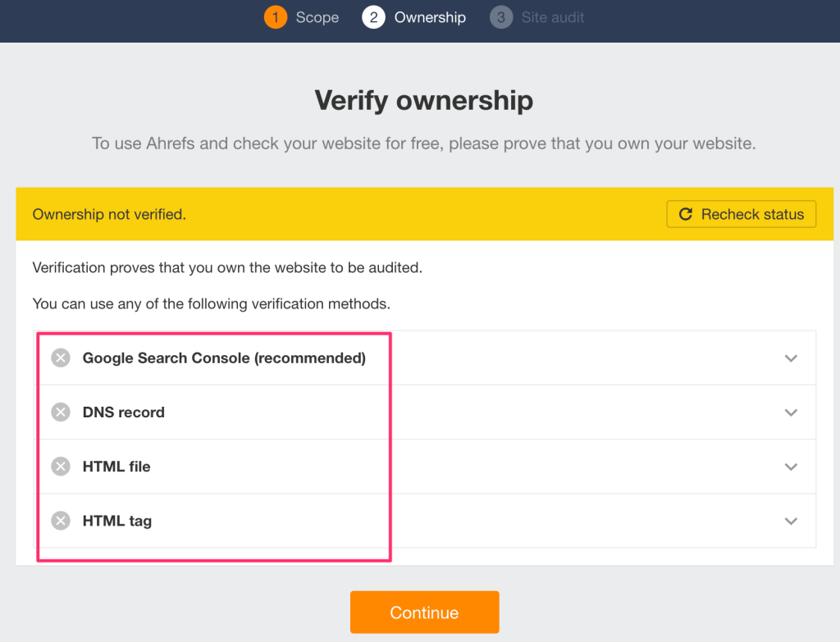The image size is (840, 642).
Task: Click the X status icon beside Google Search Console
Action: (x=61, y=357)
